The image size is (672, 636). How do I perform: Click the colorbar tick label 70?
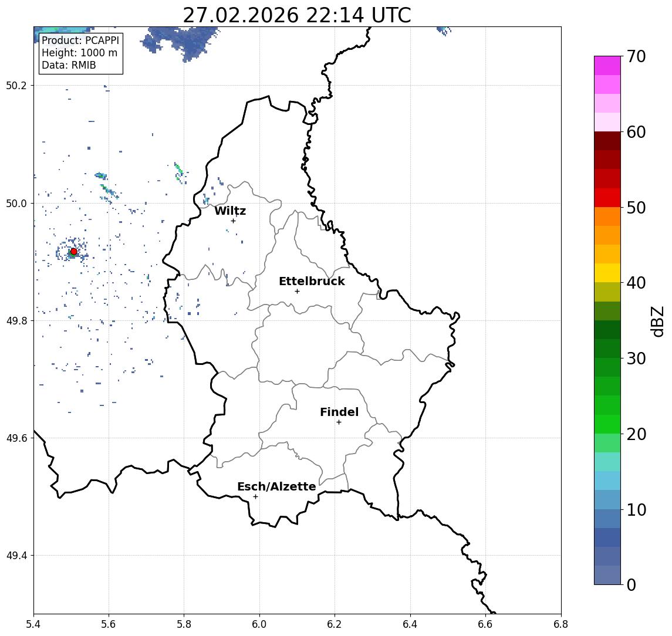click(x=636, y=56)
